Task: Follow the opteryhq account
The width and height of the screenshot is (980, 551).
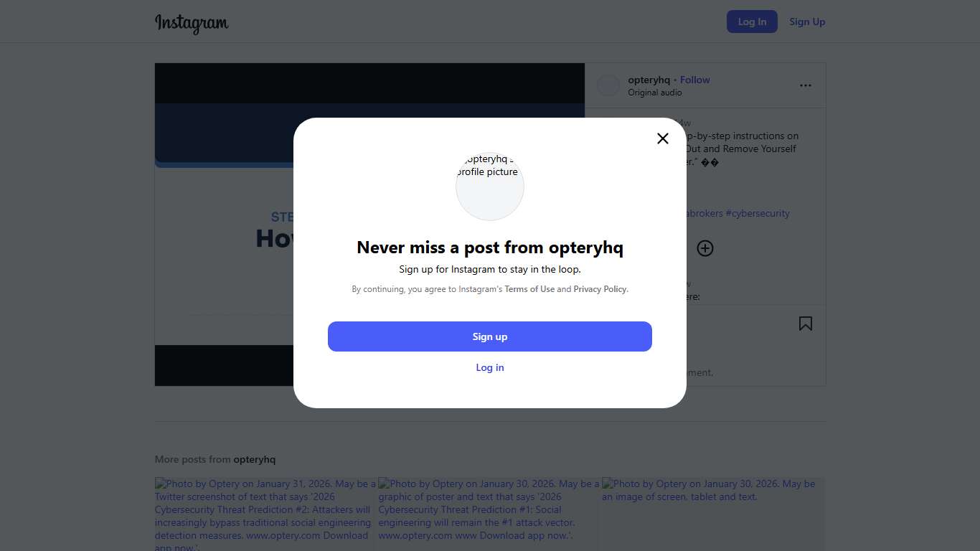Action: [x=695, y=80]
